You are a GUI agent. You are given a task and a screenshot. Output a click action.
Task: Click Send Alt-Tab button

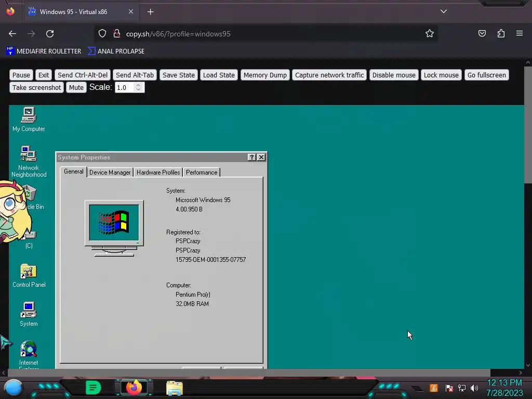tap(135, 75)
